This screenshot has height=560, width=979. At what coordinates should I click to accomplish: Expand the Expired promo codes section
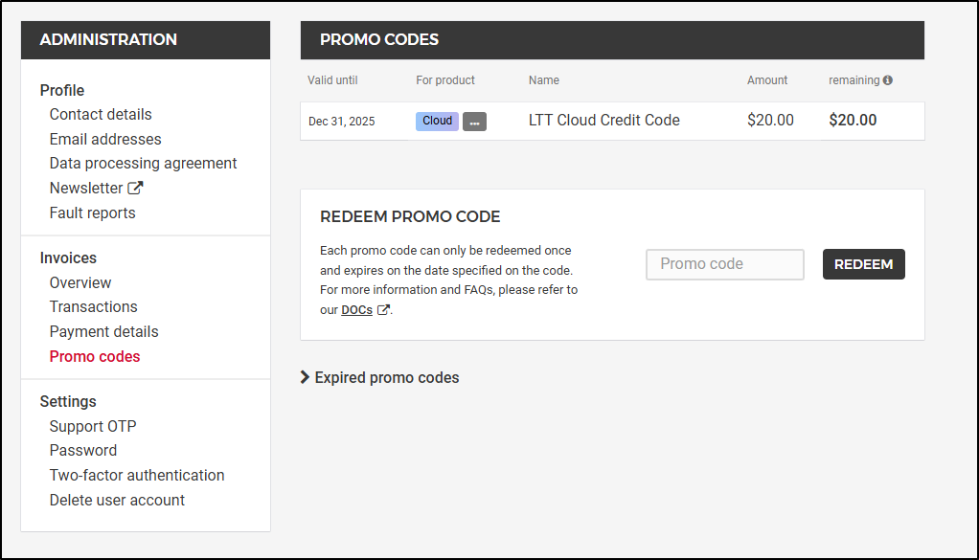pos(380,377)
